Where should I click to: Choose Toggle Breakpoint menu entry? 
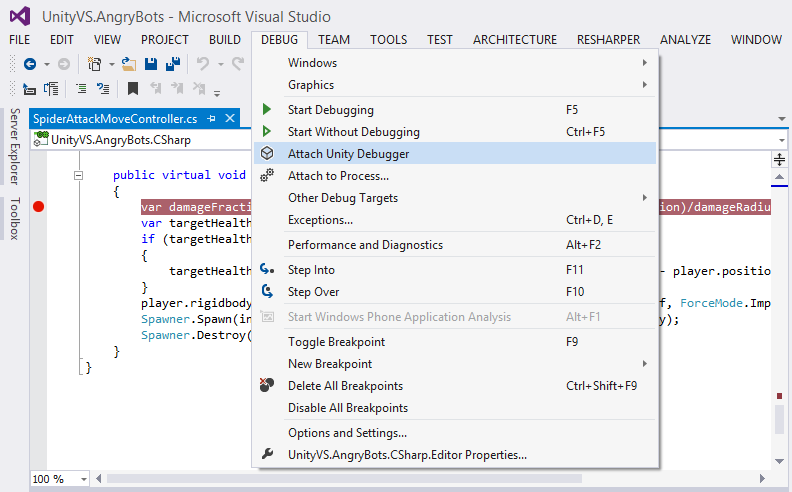coord(455,341)
